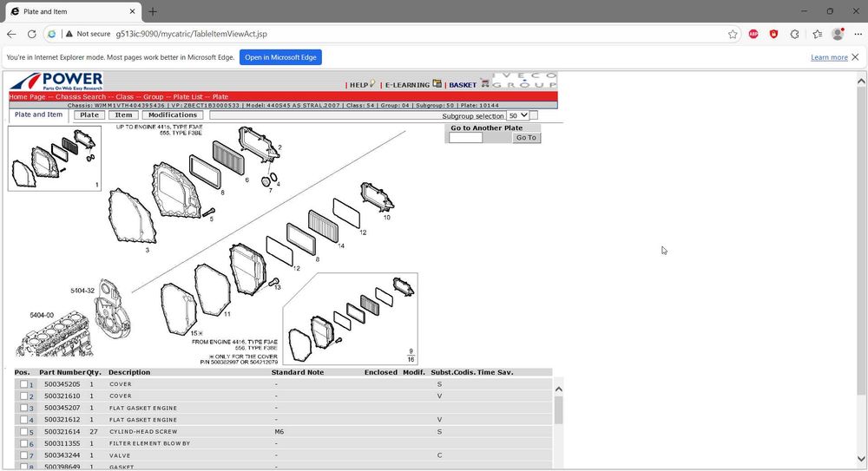Check the filter element blow by checkbox
The width and height of the screenshot is (868, 471).
click(x=23, y=443)
